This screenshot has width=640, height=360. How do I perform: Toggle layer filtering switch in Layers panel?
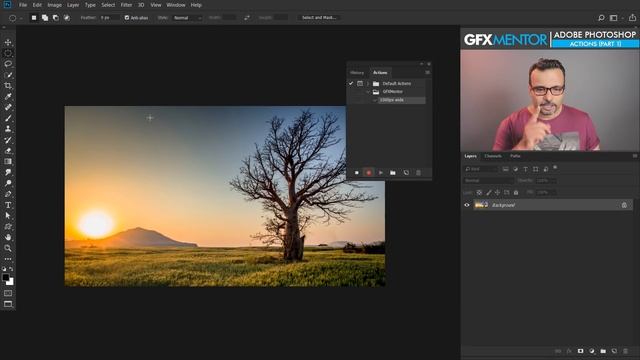555,167
